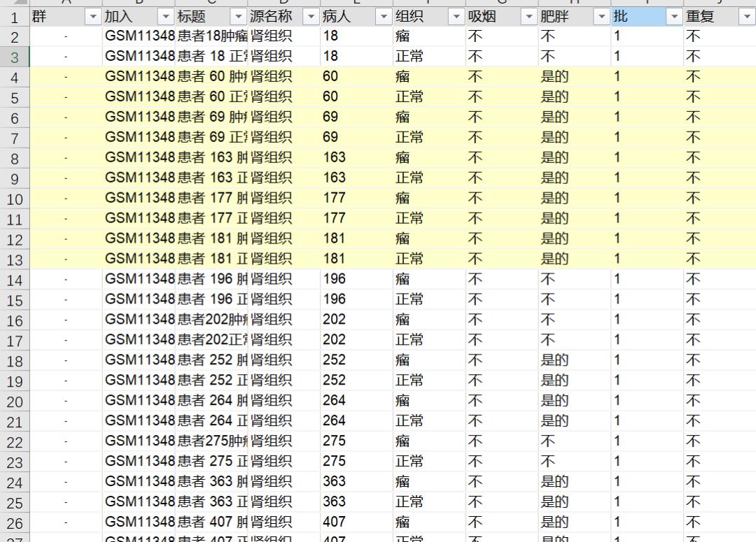The width and height of the screenshot is (756, 542).
Task: Select row header 26
Action: [15, 522]
